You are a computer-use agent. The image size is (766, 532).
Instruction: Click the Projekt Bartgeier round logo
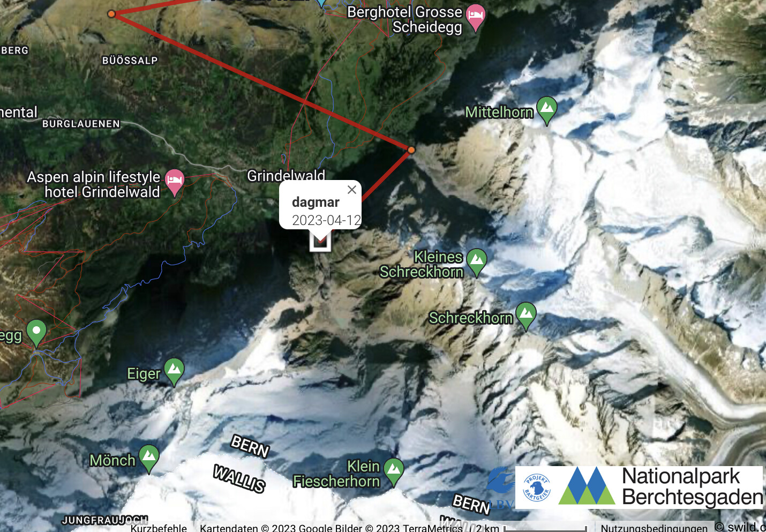(x=537, y=487)
